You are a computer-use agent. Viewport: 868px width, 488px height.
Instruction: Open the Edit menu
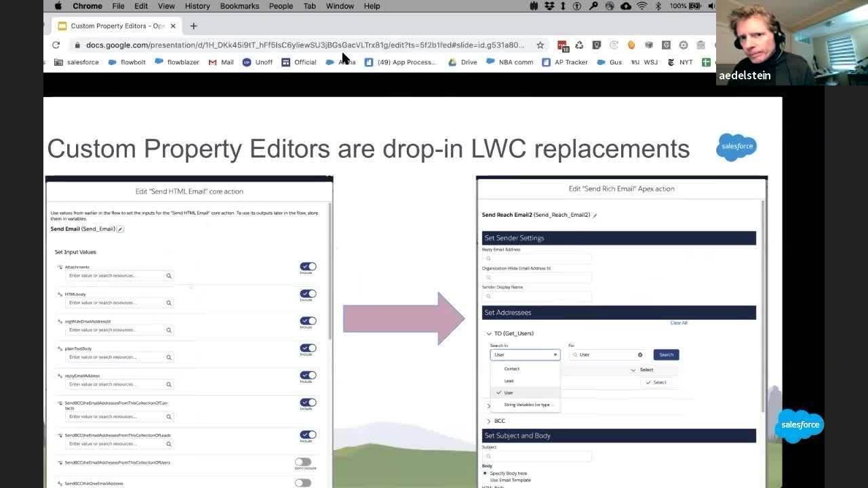[x=141, y=6]
